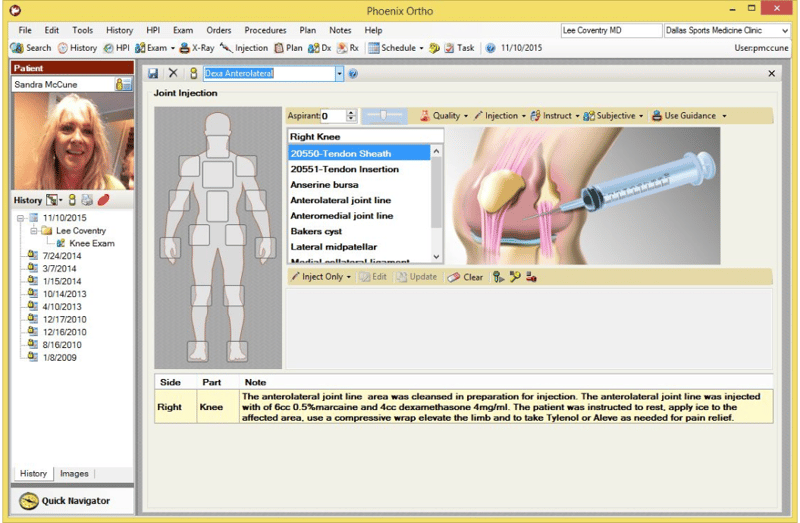
Task: Click the printer icon in History bar
Action: [x=87, y=200]
